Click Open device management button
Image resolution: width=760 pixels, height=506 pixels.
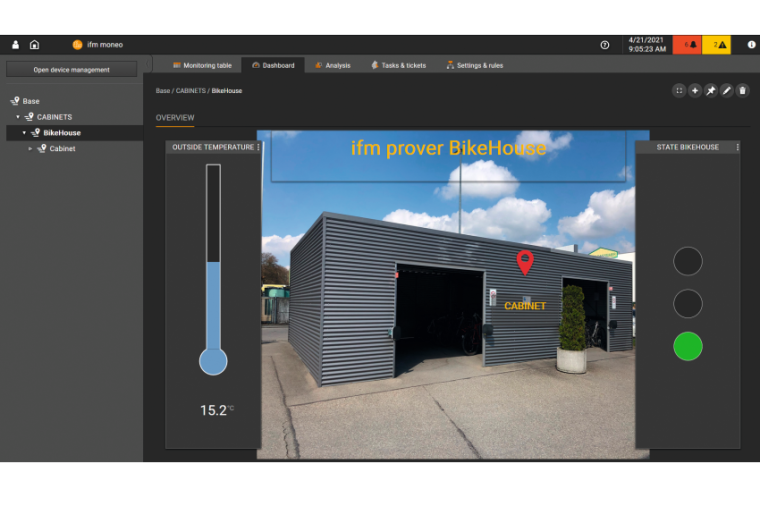click(x=71, y=70)
